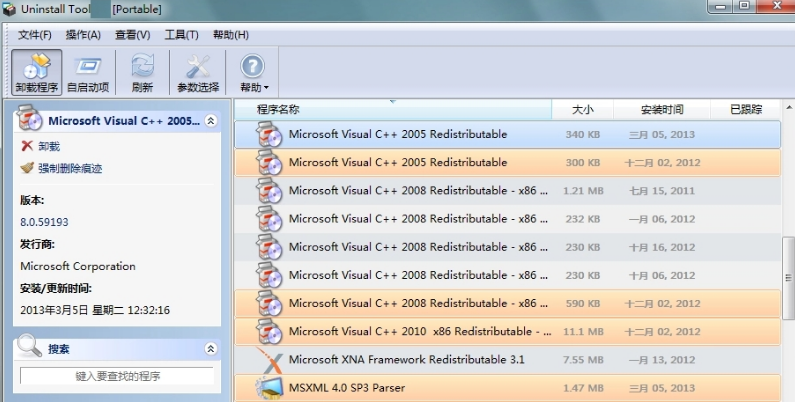This screenshot has width=795, height=402.
Task: Click icon of 590 KB Visual C++ 2008 row
Action: tap(269, 304)
